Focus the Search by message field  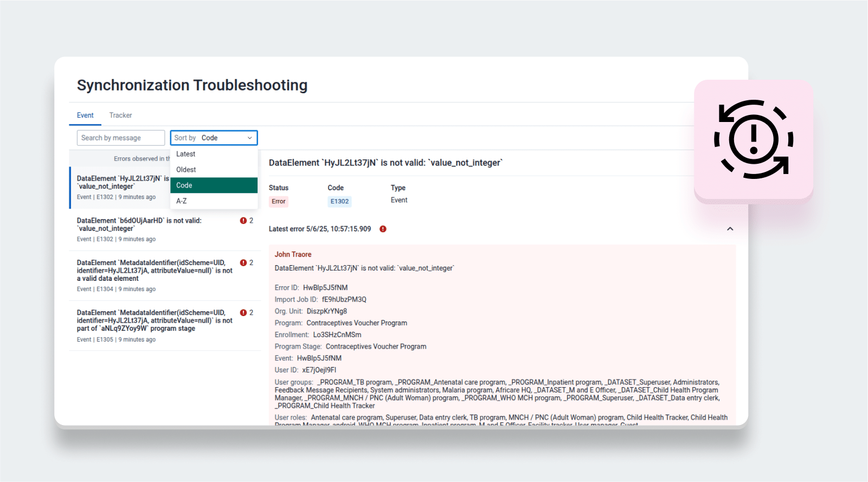click(120, 138)
